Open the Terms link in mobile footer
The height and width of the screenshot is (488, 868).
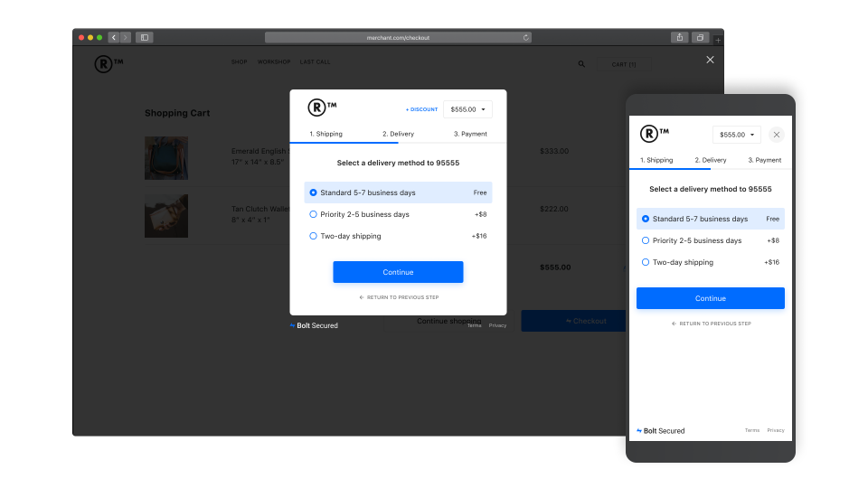tap(752, 430)
